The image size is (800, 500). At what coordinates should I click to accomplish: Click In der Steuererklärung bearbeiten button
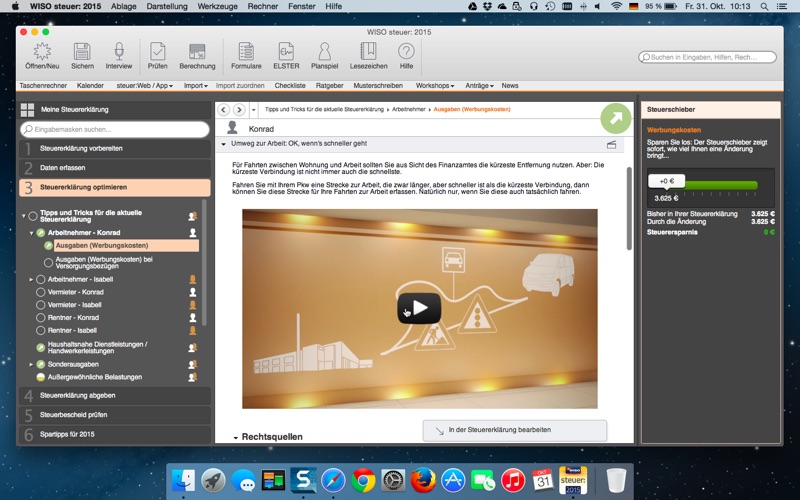[x=515, y=430]
